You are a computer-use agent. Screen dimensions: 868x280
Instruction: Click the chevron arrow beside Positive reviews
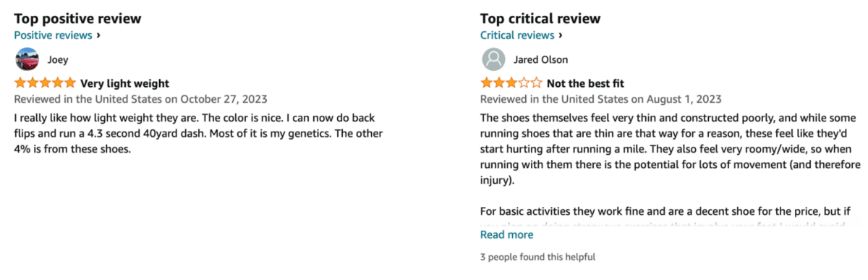pyautogui.click(x=98, y=35)
